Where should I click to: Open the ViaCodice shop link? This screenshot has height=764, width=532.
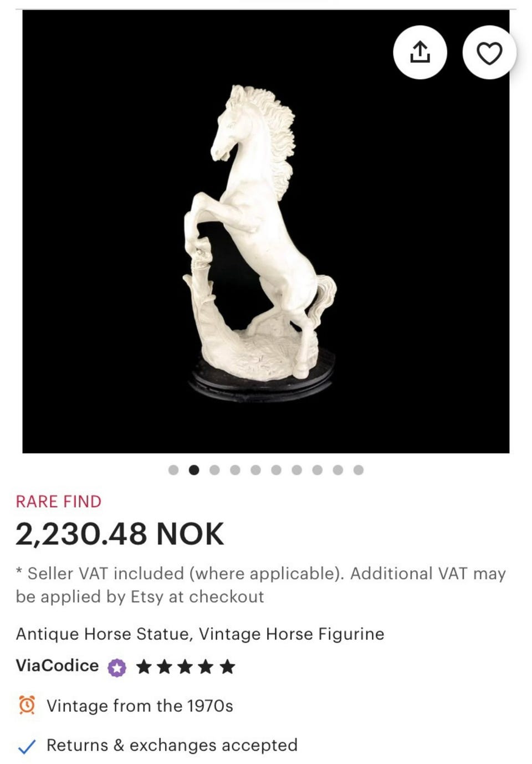(x=57, y=665)
